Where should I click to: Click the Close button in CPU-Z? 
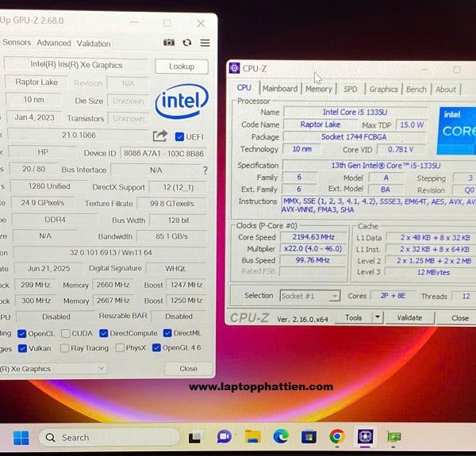point(457,318)
